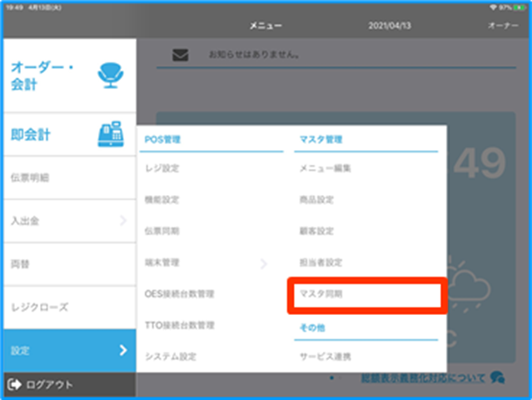
Task: Open レジ設定 under POS管理
Action: pyautogui.click(x=162, y=168)
